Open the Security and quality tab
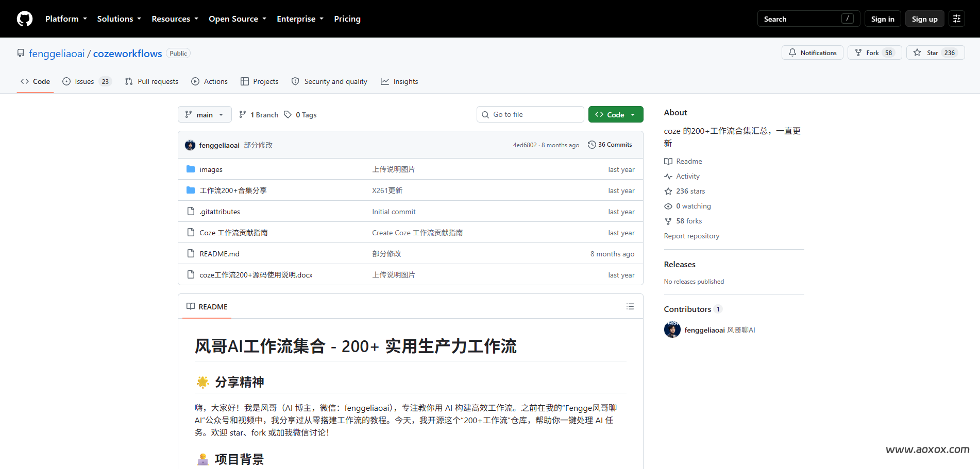This screenshot has height=469, width=980. 329,81
